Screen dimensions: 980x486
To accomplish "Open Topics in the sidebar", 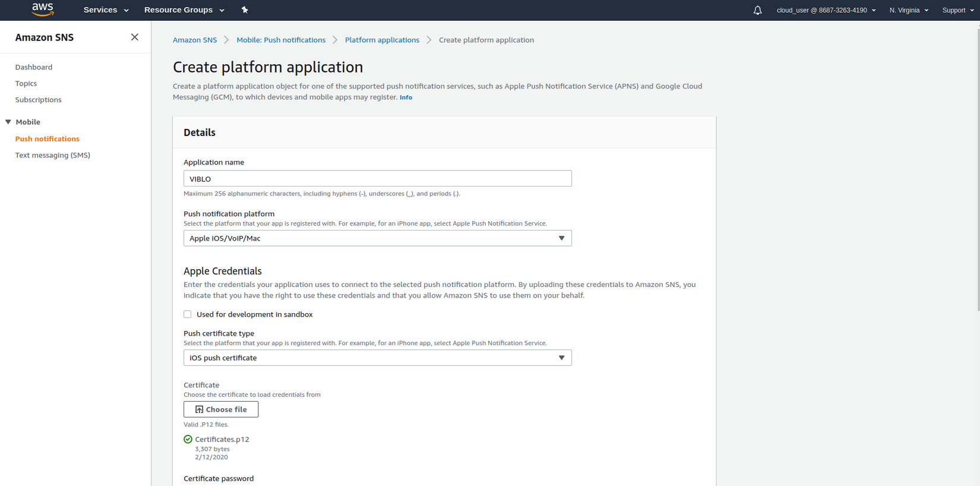I will point(26,83).
